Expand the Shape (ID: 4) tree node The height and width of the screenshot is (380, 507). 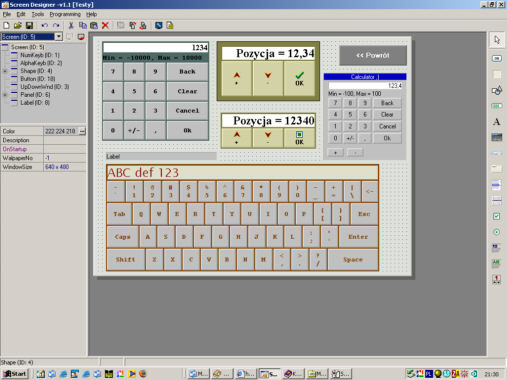click(5, 71)
